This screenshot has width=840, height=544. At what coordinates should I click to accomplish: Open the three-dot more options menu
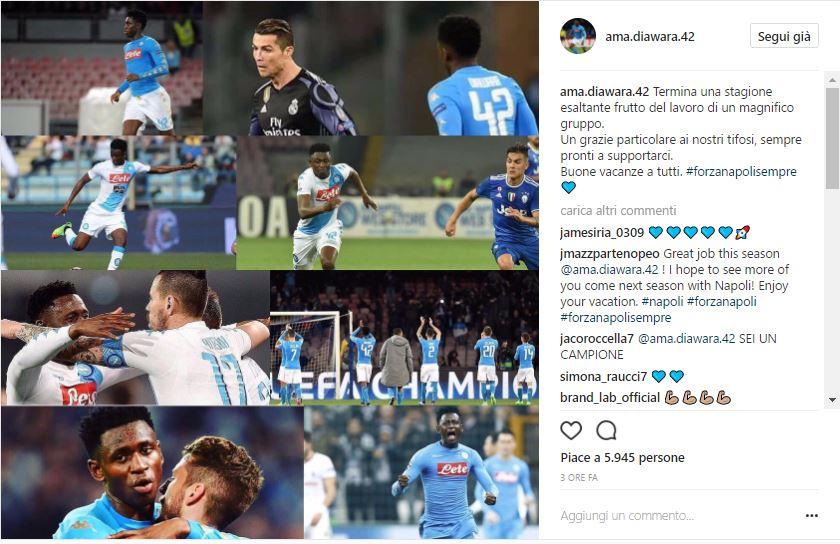point(812,516)
